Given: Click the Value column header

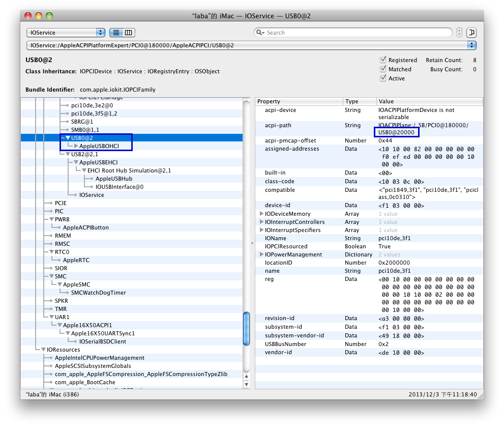Looking at the screenshot, I should pos(430,101).
